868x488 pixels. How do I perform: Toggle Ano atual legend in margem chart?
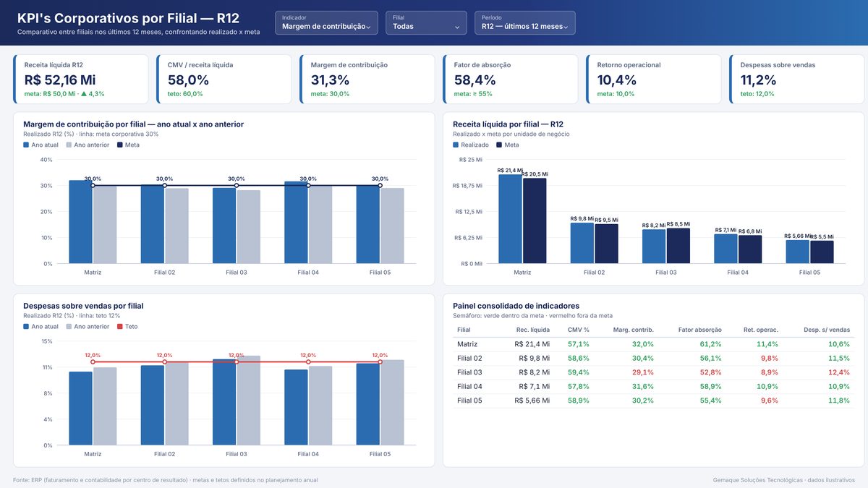point(41,145)
